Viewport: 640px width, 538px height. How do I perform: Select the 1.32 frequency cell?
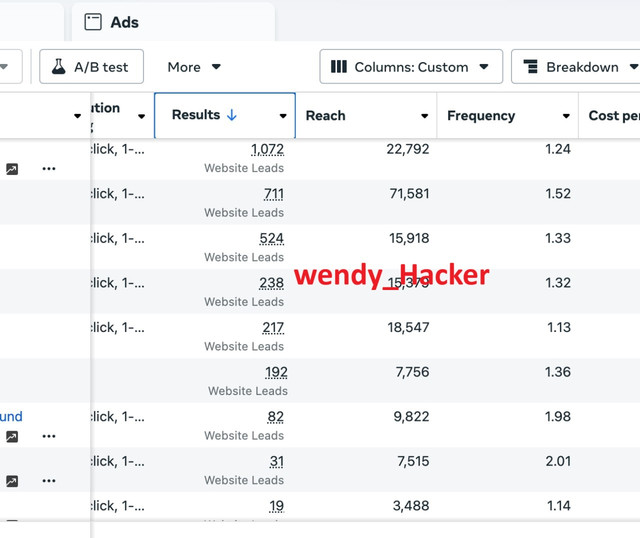tap(558, 282)
